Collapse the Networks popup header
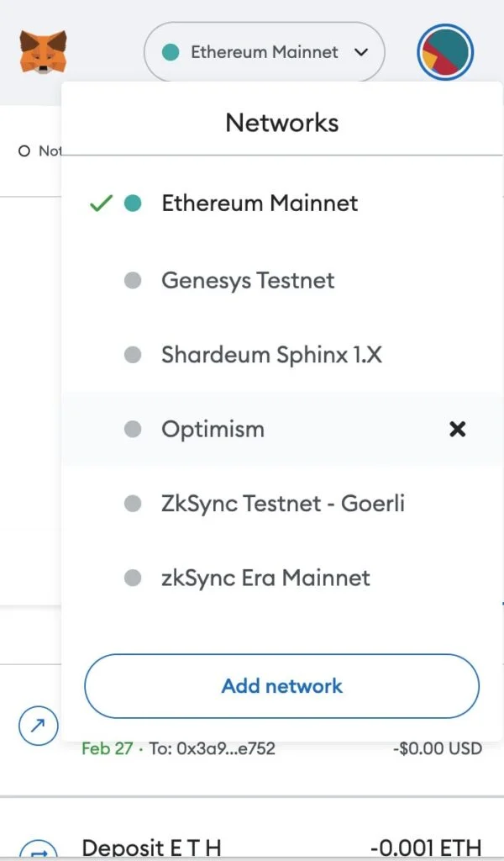The width and height of the screenshot is (504, 861). 281,122
